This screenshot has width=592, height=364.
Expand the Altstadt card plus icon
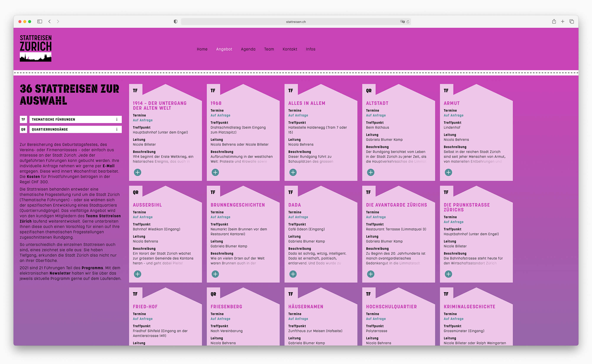click(371, 172)
